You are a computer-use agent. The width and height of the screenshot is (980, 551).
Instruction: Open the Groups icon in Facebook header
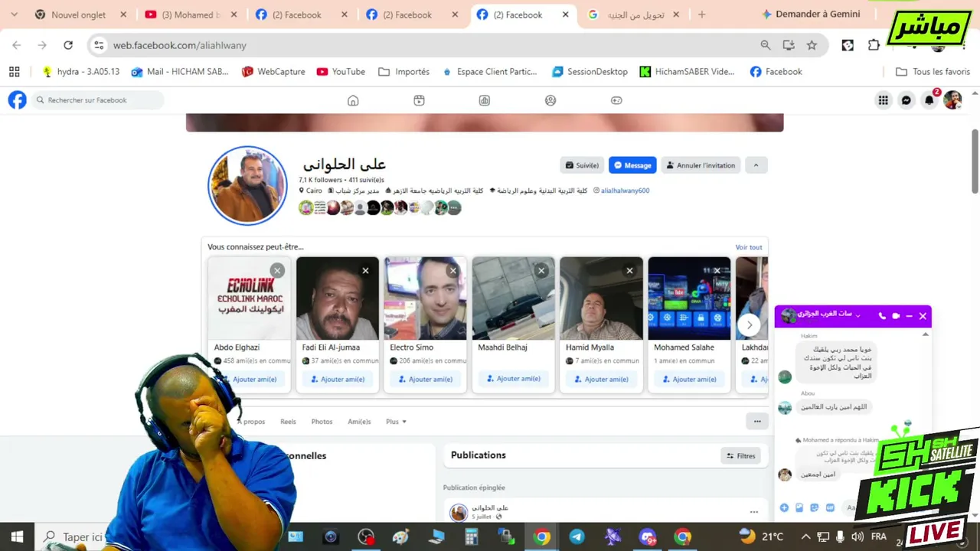coord(550,100)
